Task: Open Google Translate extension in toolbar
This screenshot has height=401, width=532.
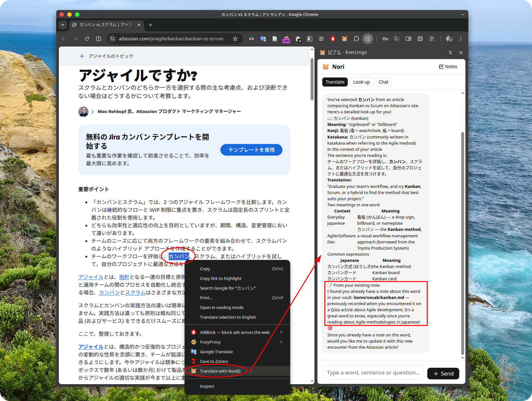Action: (263, 39)
